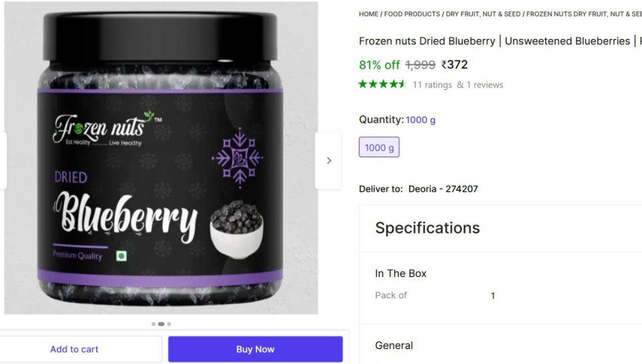Click the Buy Now button

click(255, 349)
